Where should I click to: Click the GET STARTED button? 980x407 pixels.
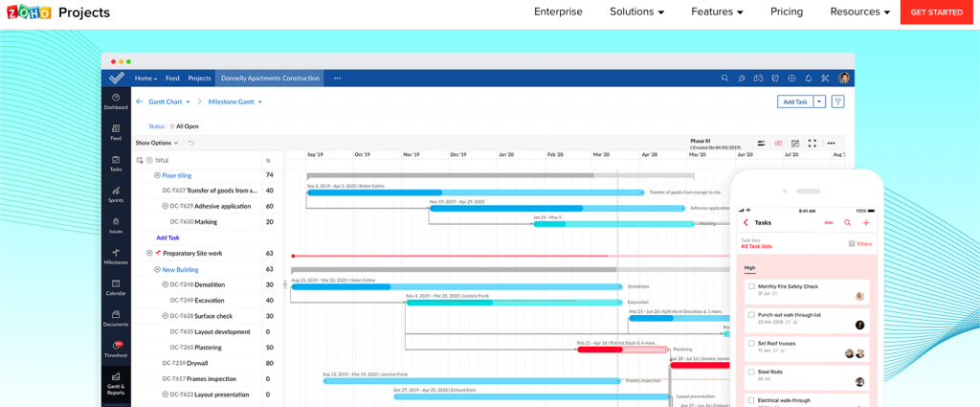click(x=937, y=11)
